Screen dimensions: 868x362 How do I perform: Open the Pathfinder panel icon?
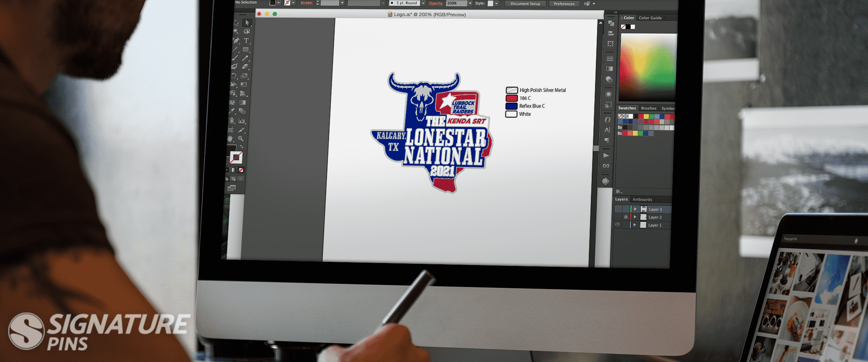pyautogui.click(x=609, y=79)
